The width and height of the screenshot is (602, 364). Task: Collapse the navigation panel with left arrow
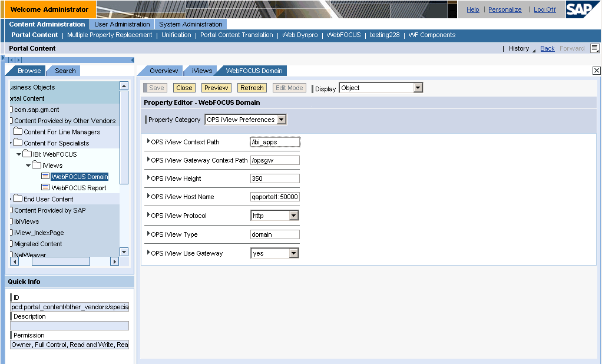132,60
